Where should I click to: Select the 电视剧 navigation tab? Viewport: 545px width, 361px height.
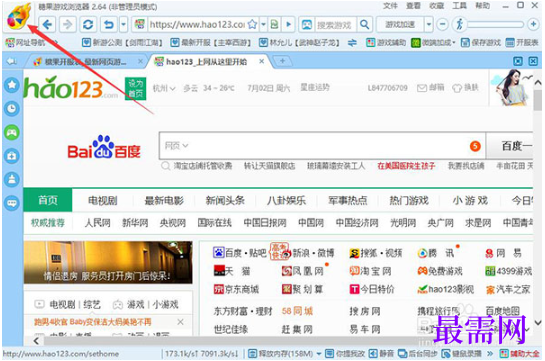(x=103, y=200)
